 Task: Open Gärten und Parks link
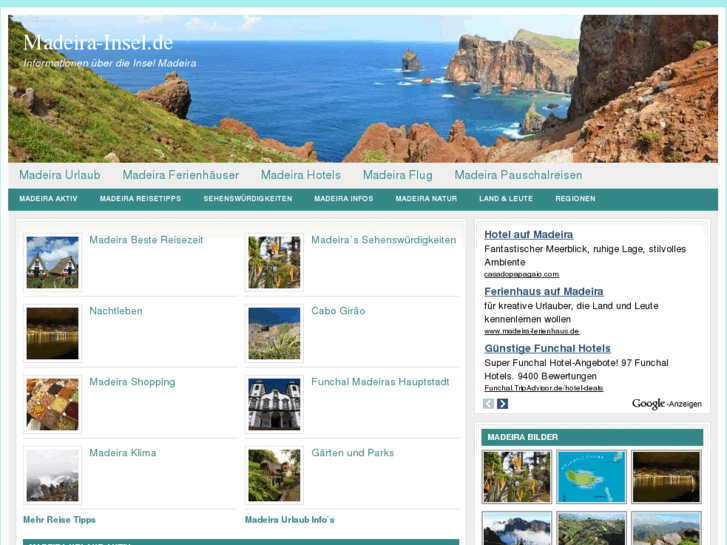pyautogui.click(x=352, y=453)
